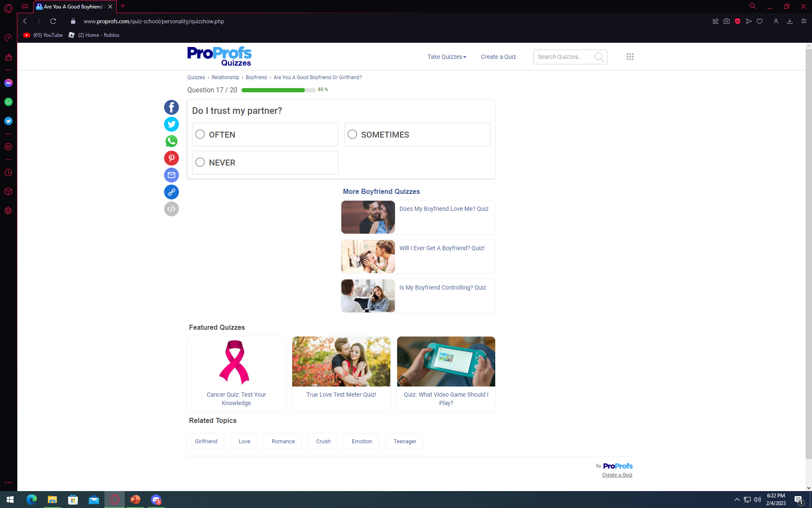Click the Girlfriend related topic tag
Screen dimensions: 812x508
(206, 441)
